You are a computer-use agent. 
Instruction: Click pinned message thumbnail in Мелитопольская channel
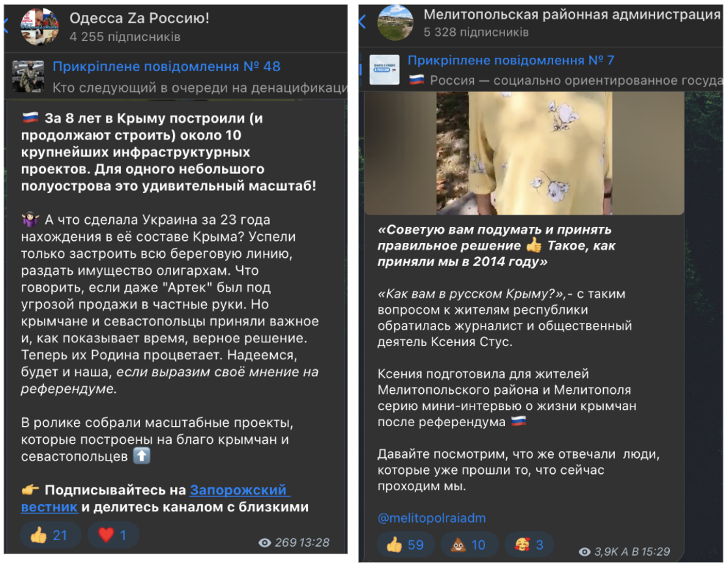coord(385,70)
